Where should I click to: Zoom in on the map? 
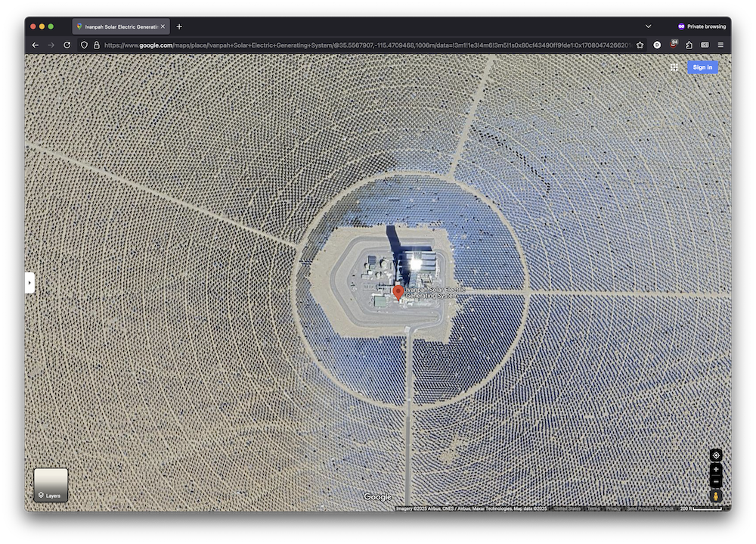point(716,469)
